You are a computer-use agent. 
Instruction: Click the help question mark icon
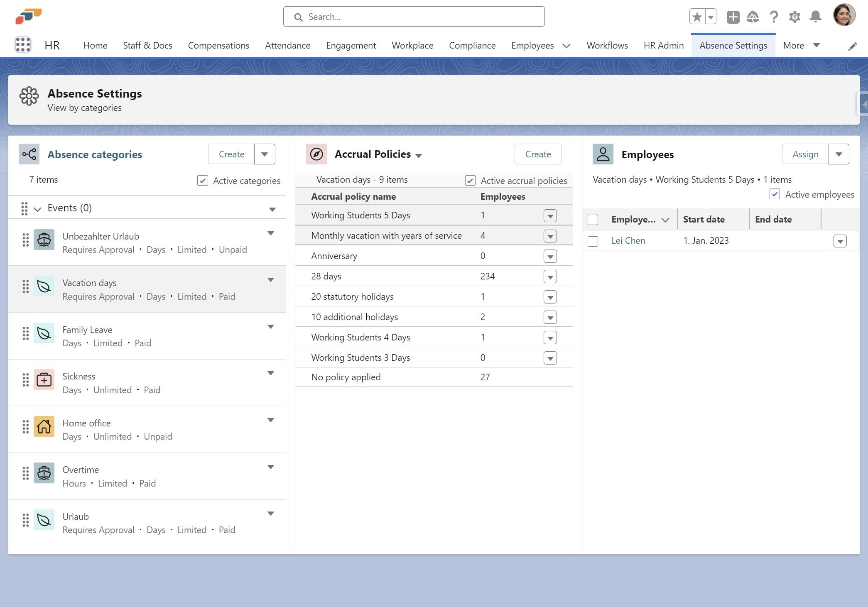(773, 17)
